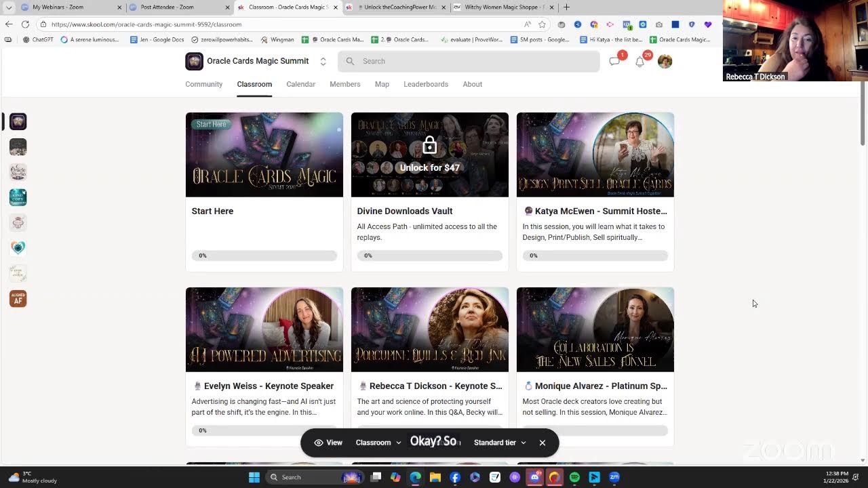Open the Calendar tab
The image size is (868, 488).
point(300,84)
